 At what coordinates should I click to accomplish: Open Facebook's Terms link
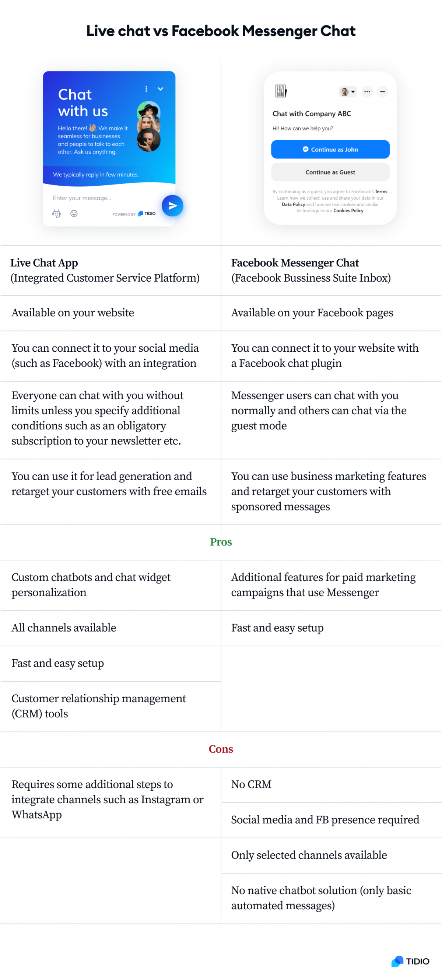click(382, 192)
